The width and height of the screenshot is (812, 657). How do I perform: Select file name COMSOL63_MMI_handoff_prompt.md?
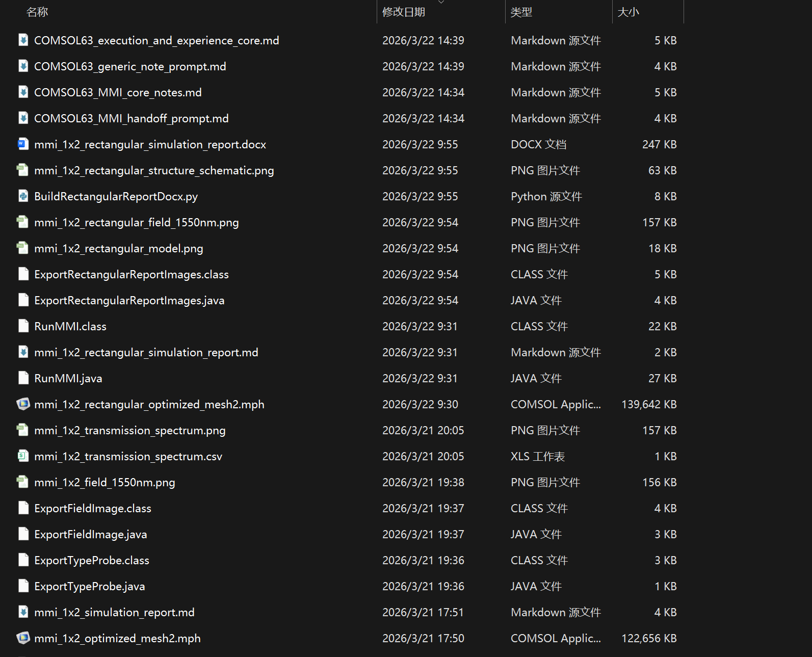pyautogui.click(x=132, y=118)
